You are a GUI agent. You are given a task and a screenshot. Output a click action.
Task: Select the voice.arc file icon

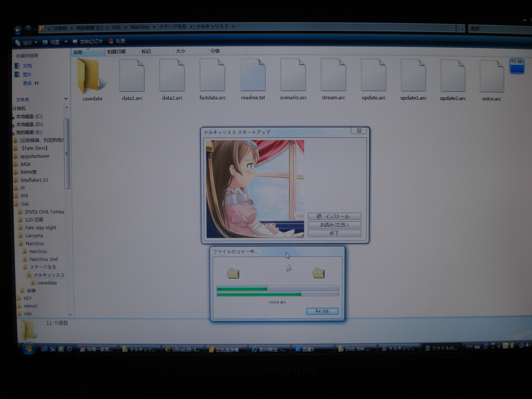[492, 77]
